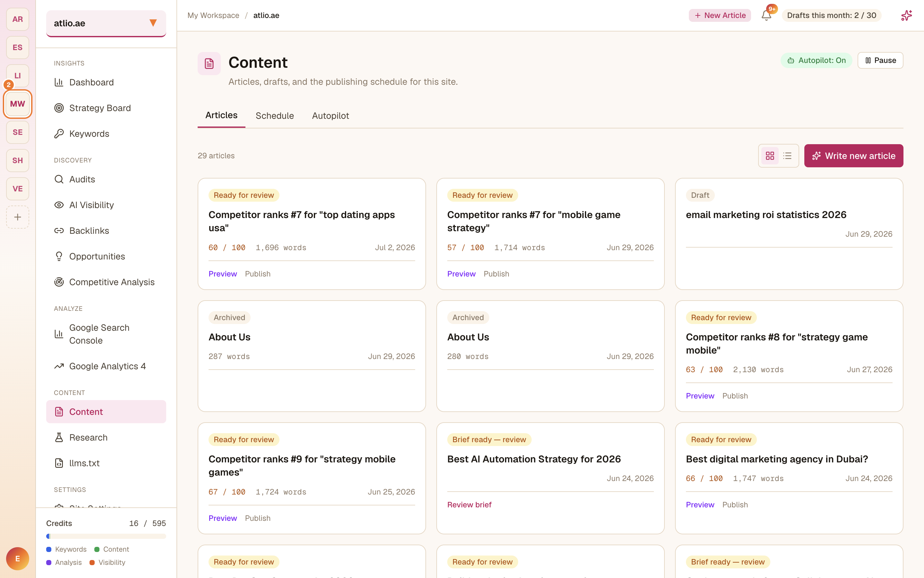Preview the "strategy mobile games" article
The width and height of the screenshot is (924, 578).
tap(223, 518)
